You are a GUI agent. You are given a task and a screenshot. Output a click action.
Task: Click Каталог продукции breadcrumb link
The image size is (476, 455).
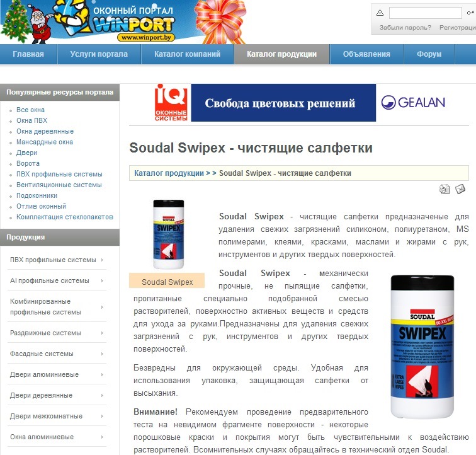pos(169,173)
